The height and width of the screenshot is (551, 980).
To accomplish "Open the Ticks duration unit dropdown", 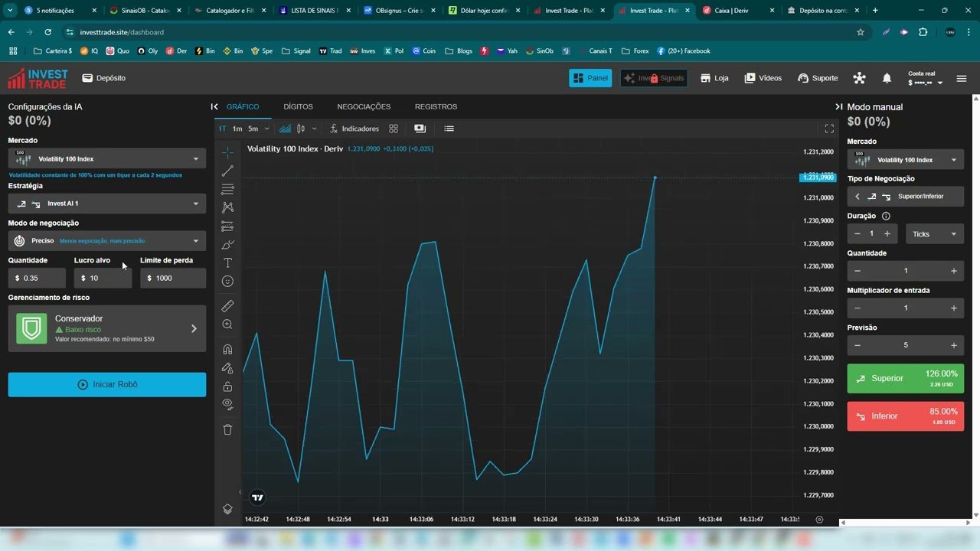I will coord(935,233).
